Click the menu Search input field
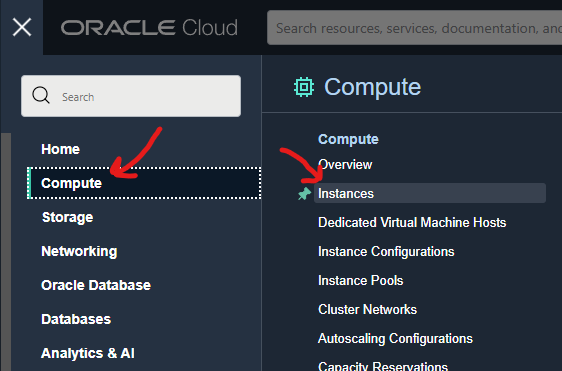The image size is (562, 371). pos(131,96)
